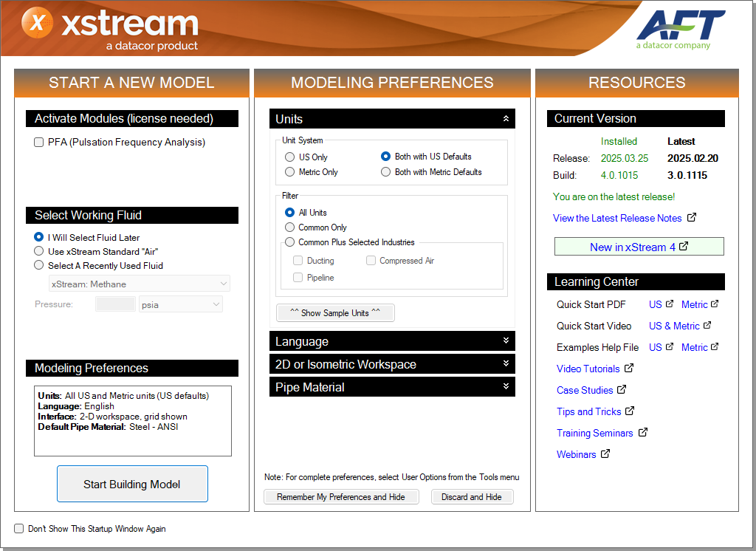Open Training Seminars link
The height and width of the screenshot is (551, 756).
tap(595, 433)
